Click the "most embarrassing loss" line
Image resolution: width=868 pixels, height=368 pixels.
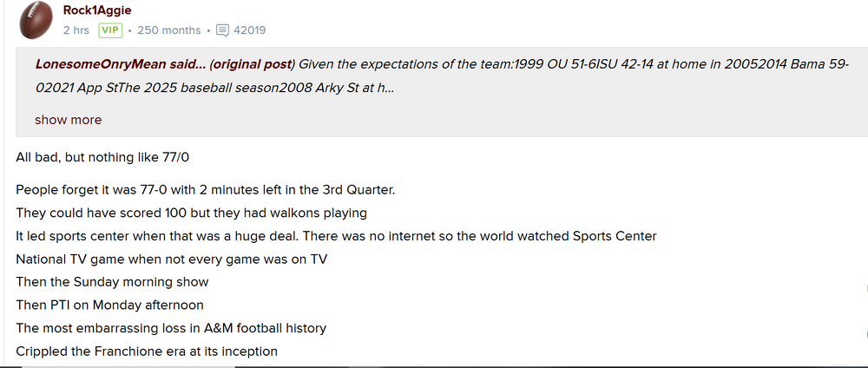coord(171,329)
